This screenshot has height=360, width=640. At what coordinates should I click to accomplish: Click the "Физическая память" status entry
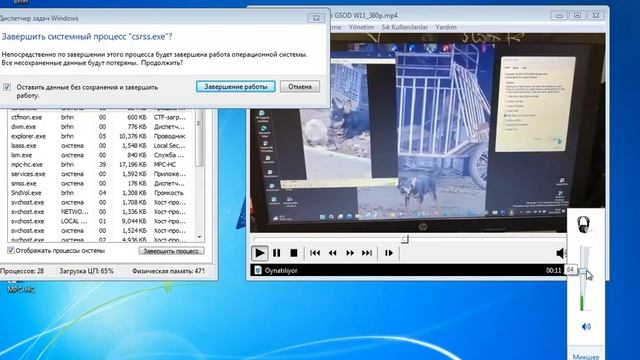tap(168, 271)
